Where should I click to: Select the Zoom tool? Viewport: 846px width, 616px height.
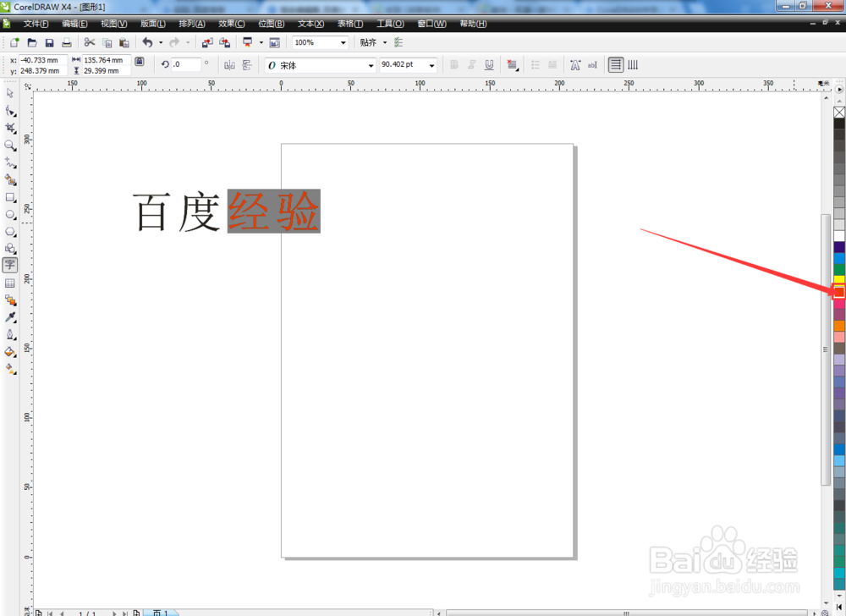click(x=9, y=145)
